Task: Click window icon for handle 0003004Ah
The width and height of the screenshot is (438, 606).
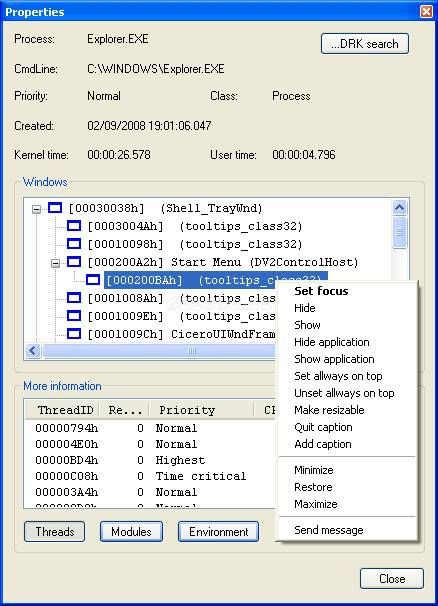Action: (x=74, y=226)
